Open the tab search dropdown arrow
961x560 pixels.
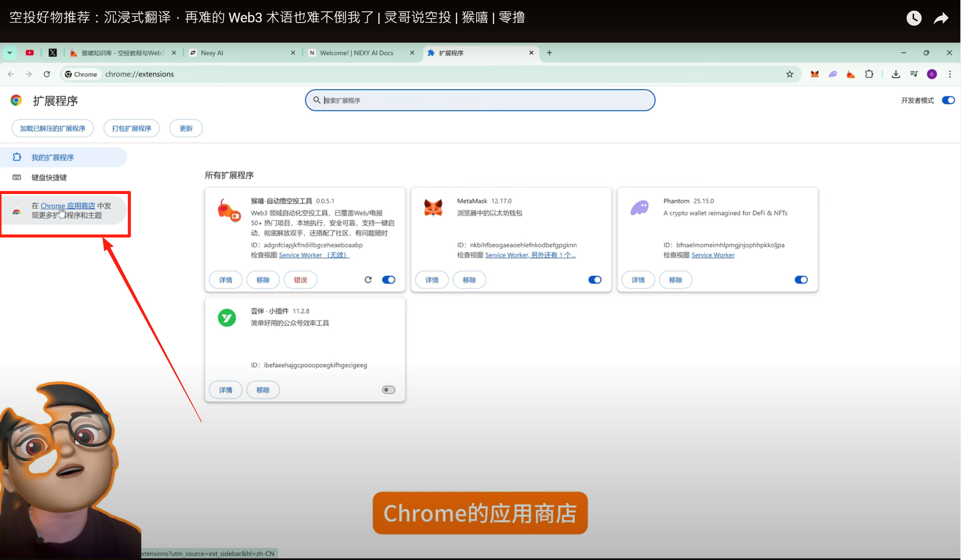10,53
